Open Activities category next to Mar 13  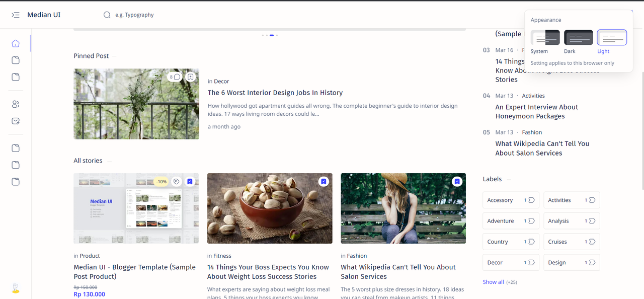533,96
